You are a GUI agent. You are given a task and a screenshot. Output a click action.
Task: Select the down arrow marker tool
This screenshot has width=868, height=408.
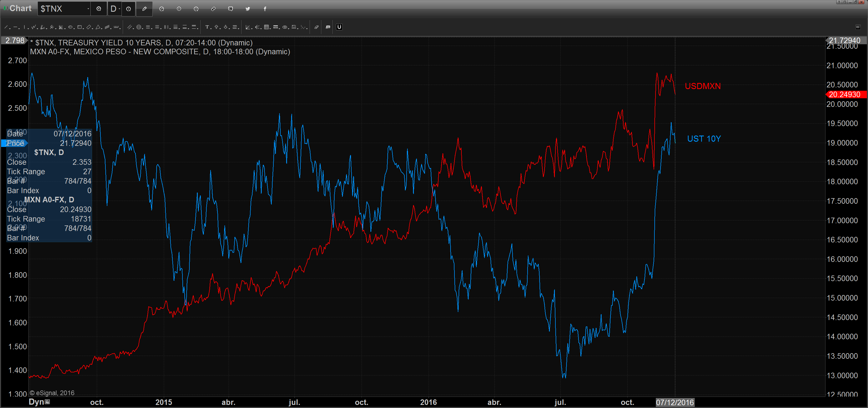pos(226,27)
